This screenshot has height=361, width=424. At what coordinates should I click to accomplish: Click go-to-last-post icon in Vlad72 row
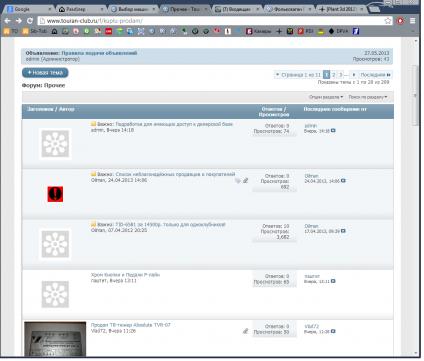click(333, 331)
